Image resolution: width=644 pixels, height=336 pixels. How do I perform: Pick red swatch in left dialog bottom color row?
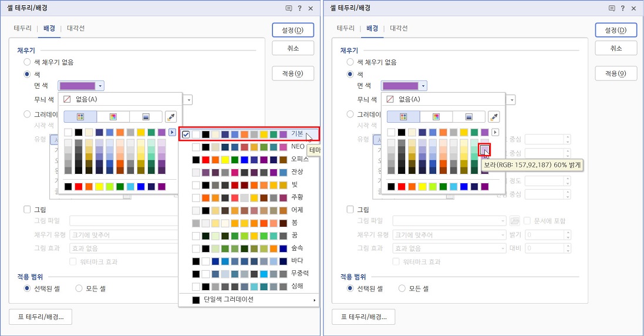(78, 186)
